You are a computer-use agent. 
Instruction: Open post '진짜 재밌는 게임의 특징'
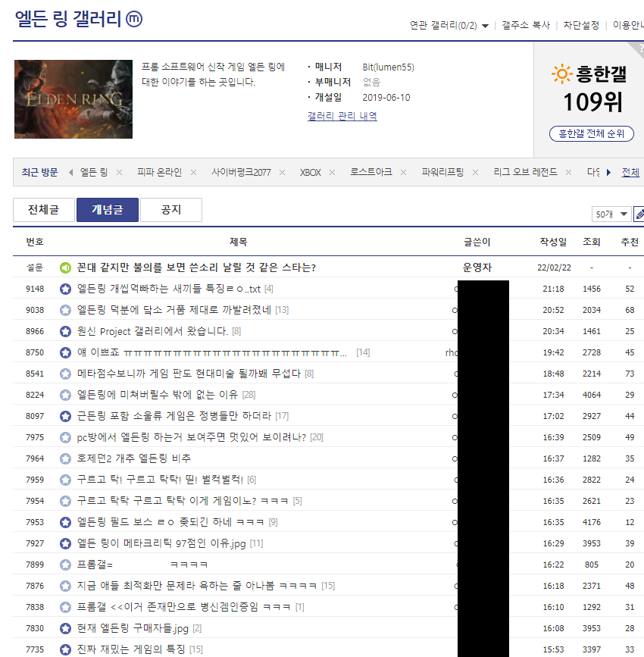click(x=131, y=649)
